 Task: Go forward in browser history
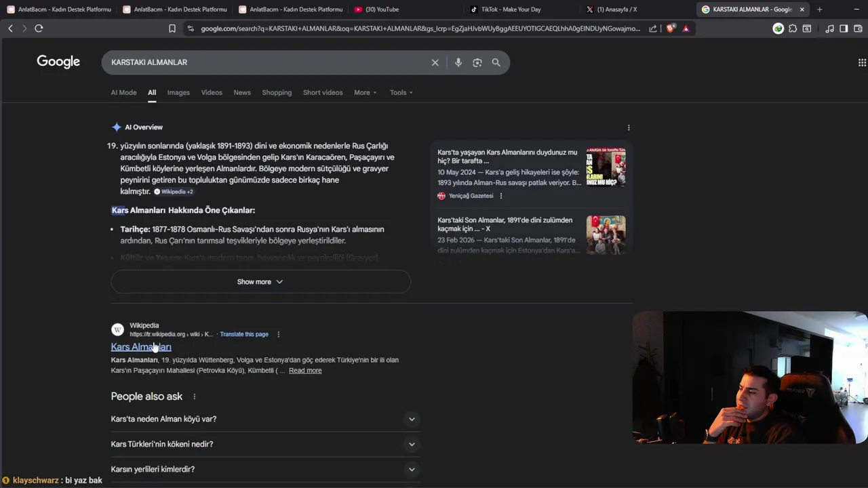24,28
